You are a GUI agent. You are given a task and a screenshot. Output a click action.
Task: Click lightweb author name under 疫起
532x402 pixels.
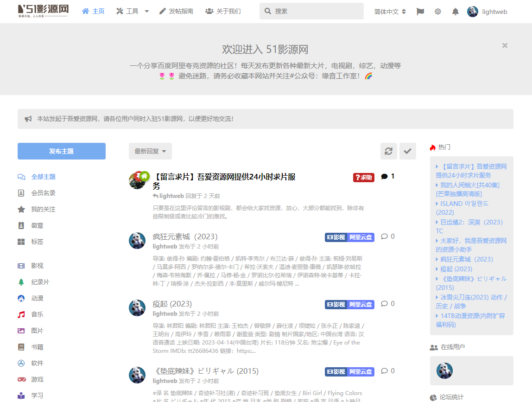pyautogui.click(x=165, y=314)
